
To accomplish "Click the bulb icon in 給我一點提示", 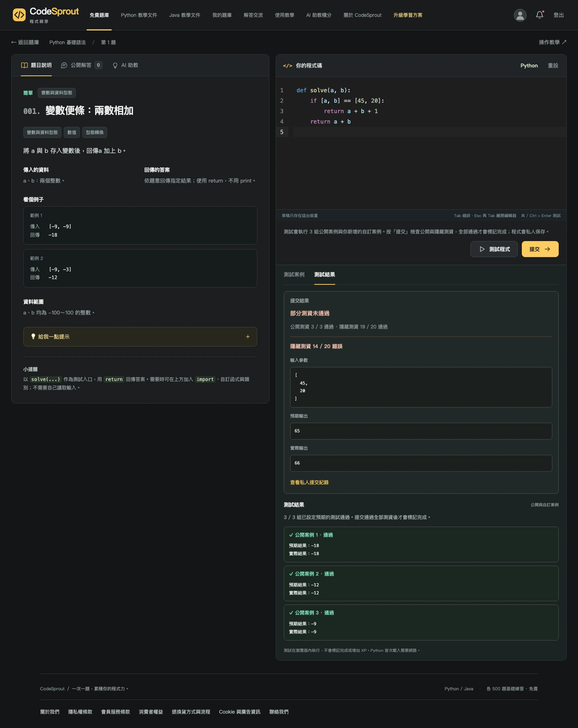I will 33,337.
